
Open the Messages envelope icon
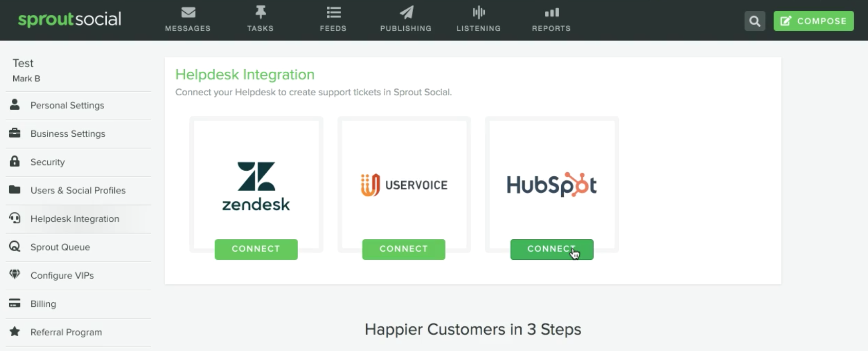pos(188,12)
